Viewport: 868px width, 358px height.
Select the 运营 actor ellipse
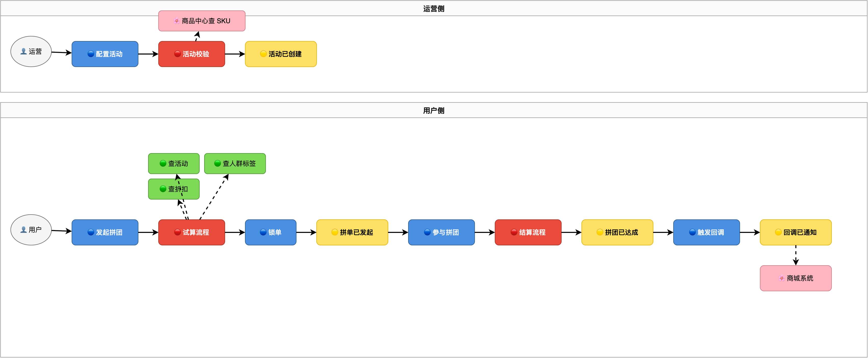click(x=31, y=51)
